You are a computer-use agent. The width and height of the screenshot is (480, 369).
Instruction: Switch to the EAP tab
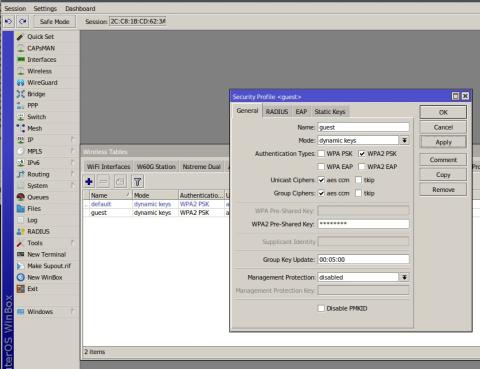pos(301,112)
